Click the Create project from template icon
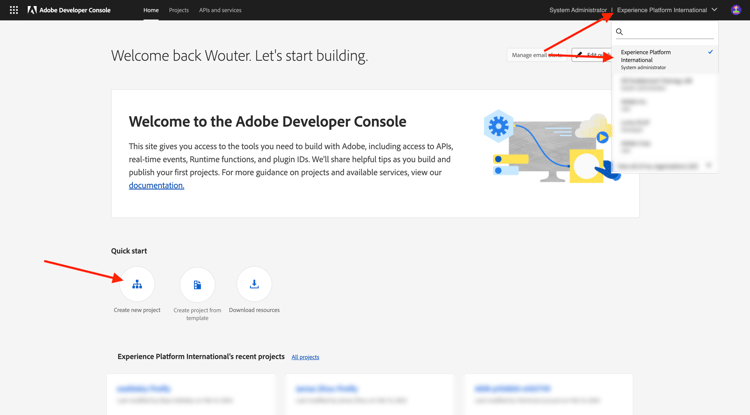750x415 pixels. click(x=197, y=284)
